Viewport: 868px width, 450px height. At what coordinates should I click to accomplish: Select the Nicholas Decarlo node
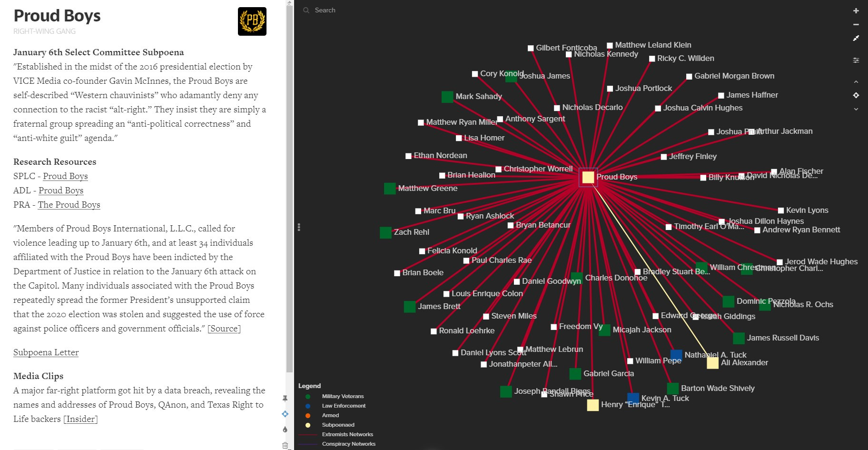pyautogui.click(x=557, y=108)
